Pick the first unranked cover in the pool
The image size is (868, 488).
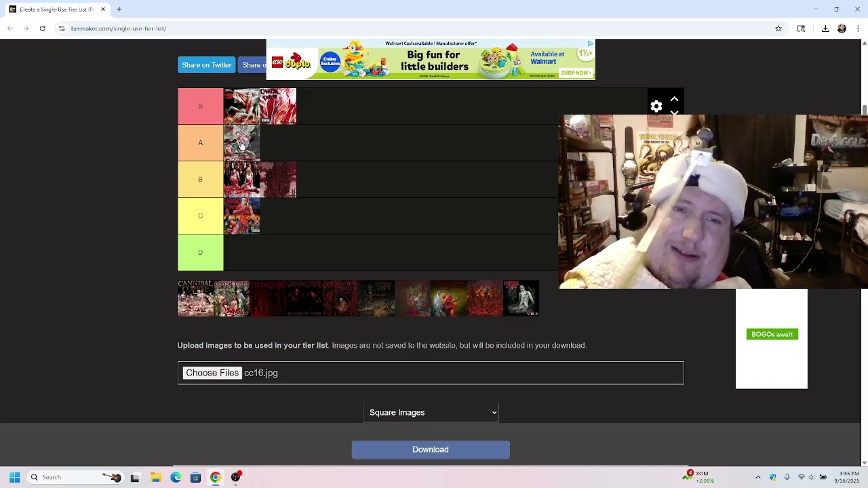point(195,298)
